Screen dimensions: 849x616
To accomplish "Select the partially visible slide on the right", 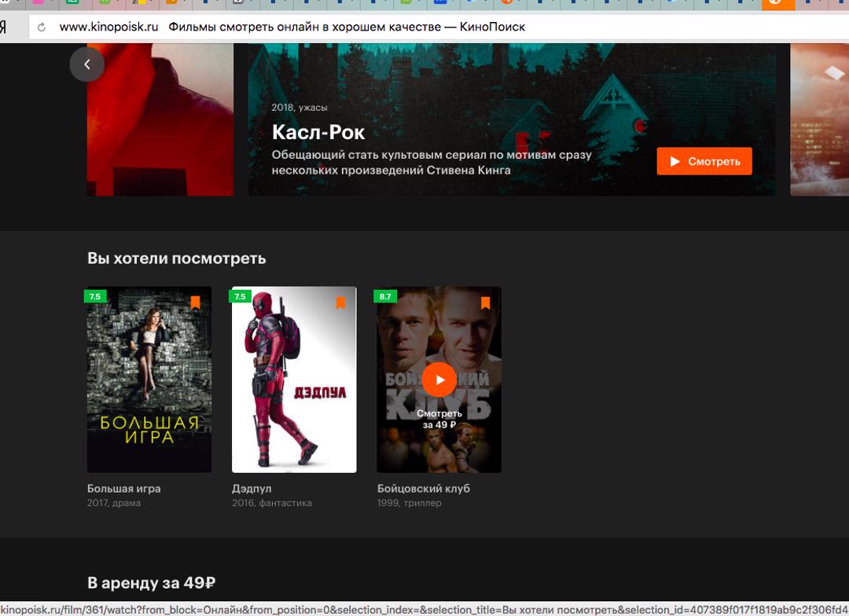I will [x=819, y=118].
